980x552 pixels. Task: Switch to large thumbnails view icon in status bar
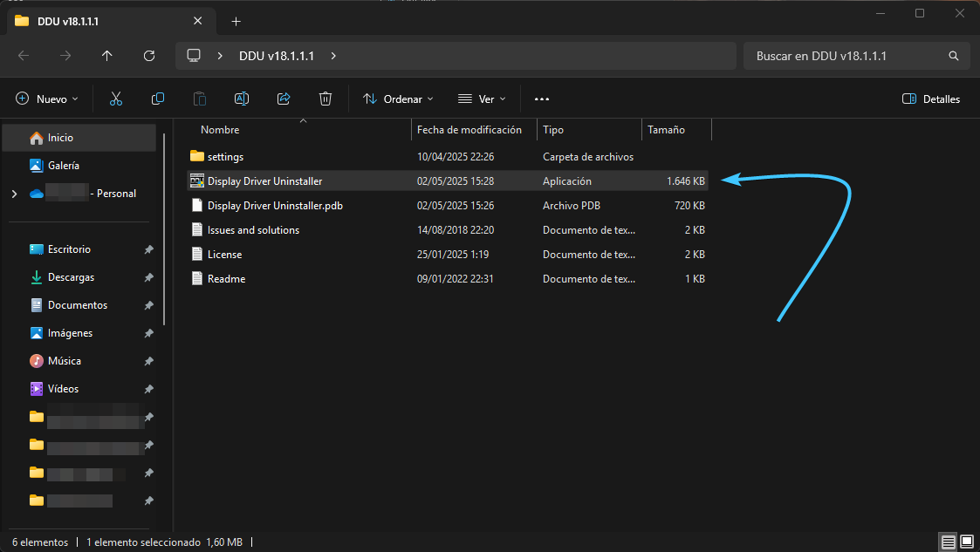tap(967, 542)
